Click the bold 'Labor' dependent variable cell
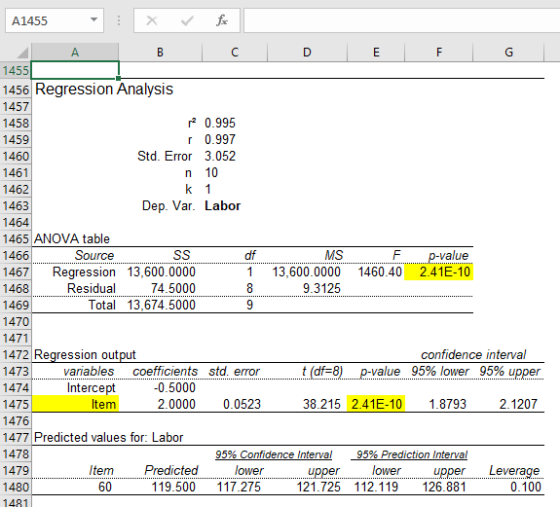560x507 pixels. (x=222, y=206)
